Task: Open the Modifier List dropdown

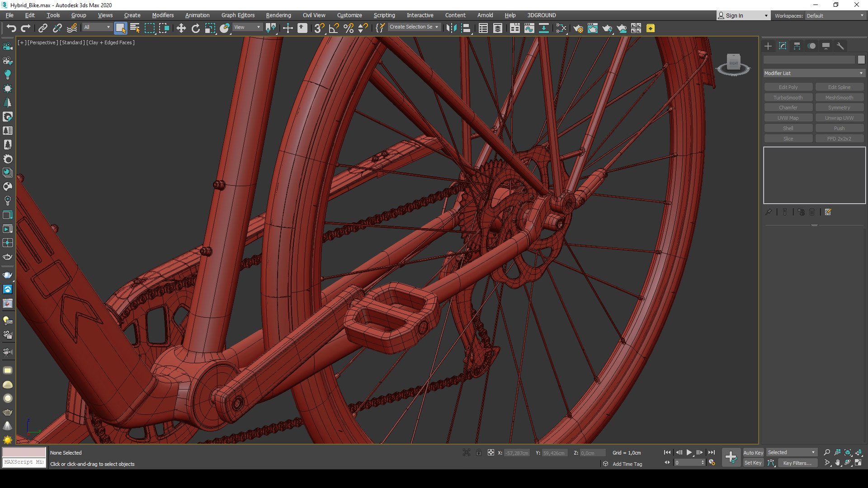Action: pyautogui.click(x=814, y=73)
